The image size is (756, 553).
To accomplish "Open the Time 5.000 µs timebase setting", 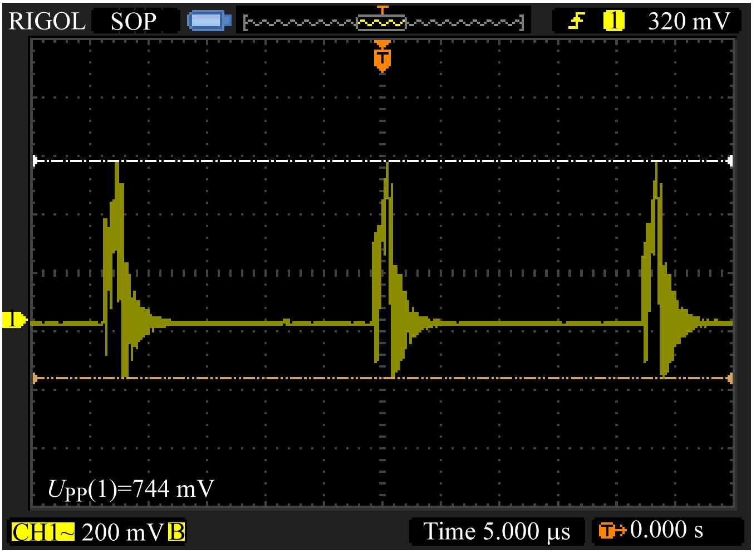I will [x=497, y=531].
